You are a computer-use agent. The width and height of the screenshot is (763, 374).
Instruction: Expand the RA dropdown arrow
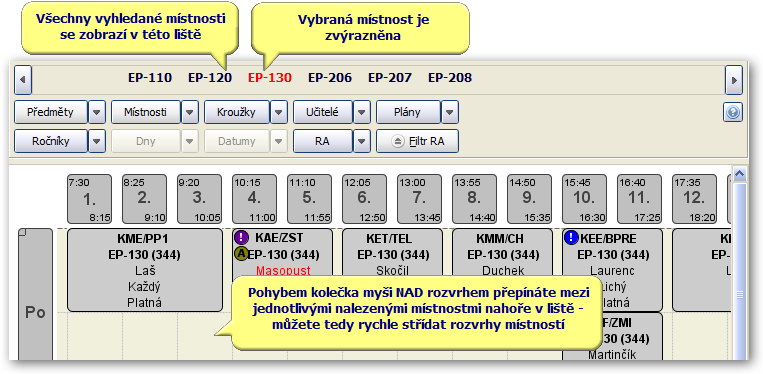362,142
